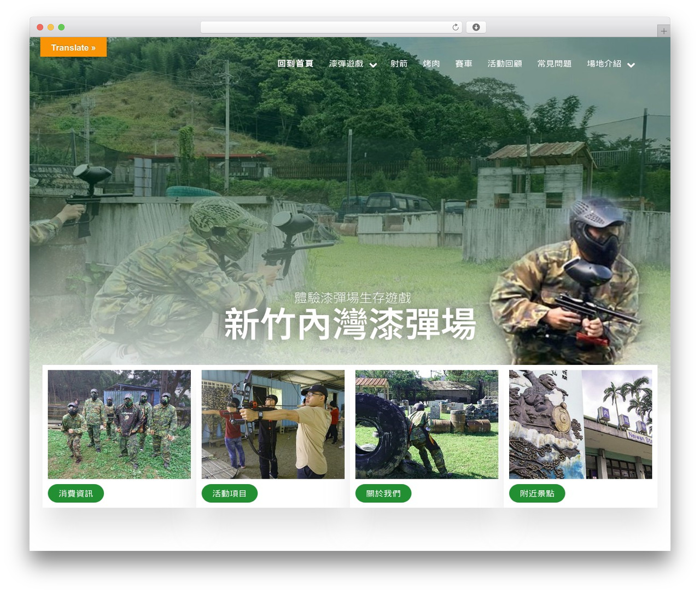The height and width of the screenshot is (593, 700).
Task: Open the Neiwan station attractions photo
Action: coord(581,425)
